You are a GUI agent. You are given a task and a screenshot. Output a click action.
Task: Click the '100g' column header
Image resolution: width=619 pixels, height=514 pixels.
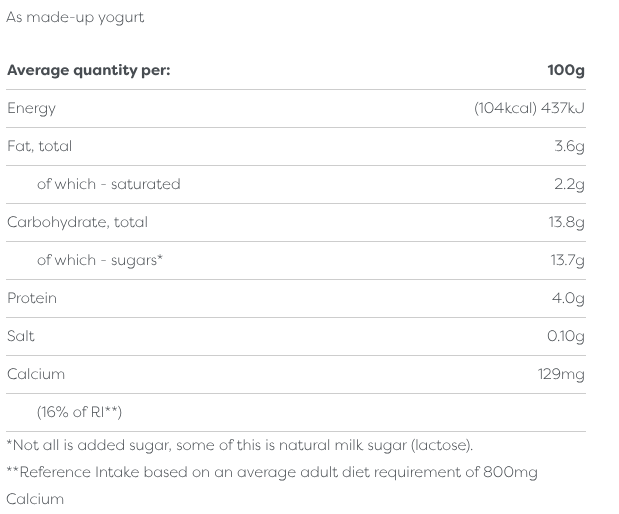[565, 70]
